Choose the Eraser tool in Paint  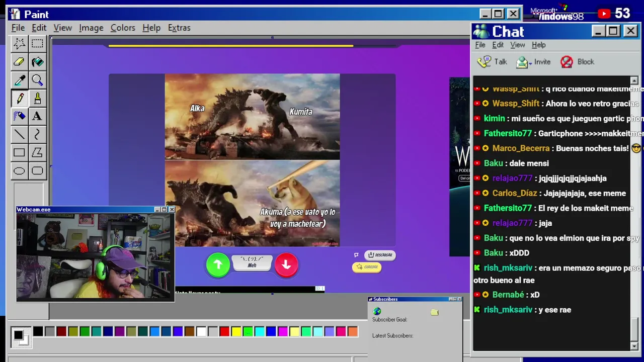(19, 62)
